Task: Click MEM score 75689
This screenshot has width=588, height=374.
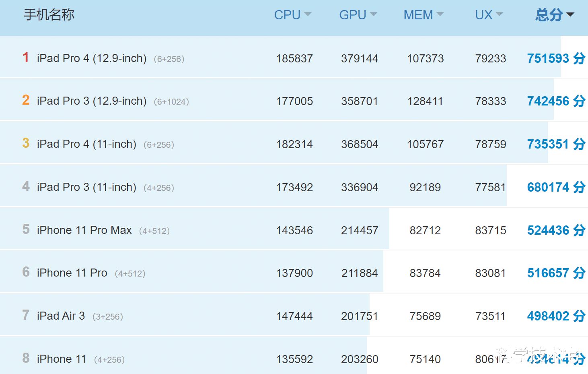Action: (425, 316)
